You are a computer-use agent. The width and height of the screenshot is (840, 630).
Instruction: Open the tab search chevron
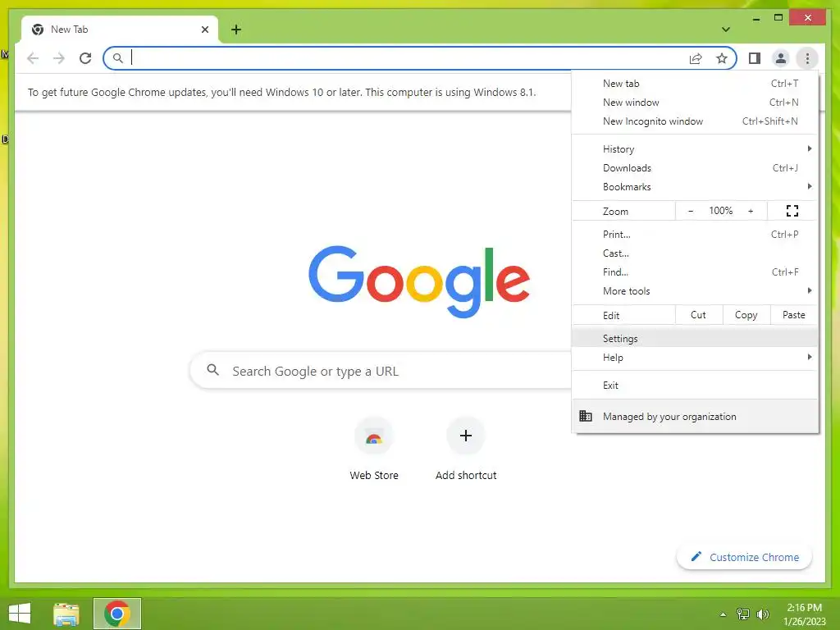click(x=725, y=30)
